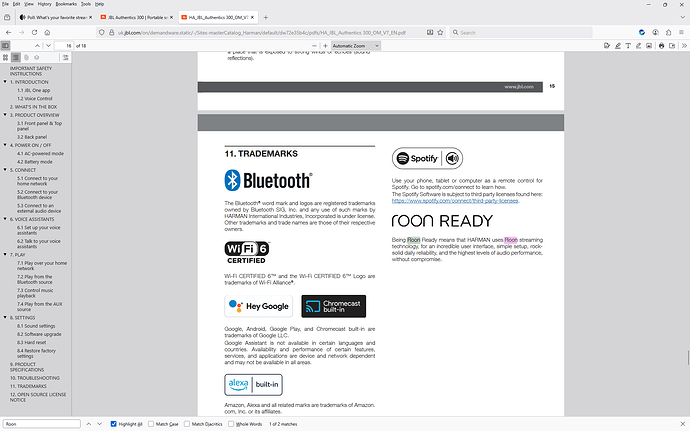Close the find bar
Viewport: 690px width, 431px height.
click(683, 424)
